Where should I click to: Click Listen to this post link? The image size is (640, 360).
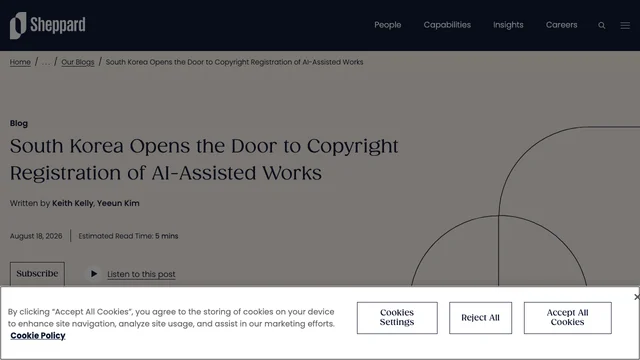click(x=141, y=274)
